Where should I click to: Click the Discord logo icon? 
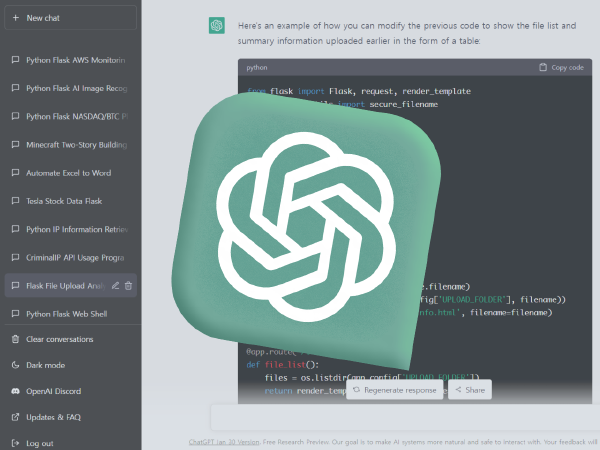coord(15,391)
